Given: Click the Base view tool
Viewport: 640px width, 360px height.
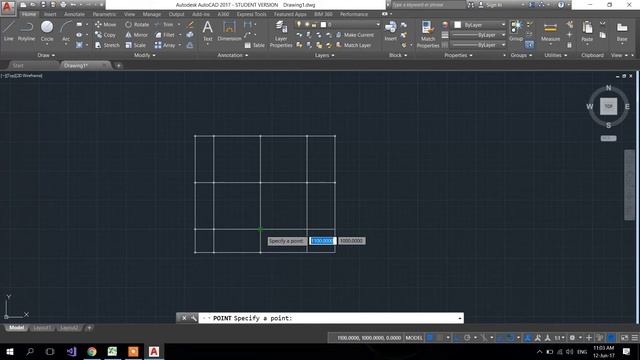Looking at the screenshot, I should [x=622, y=32].
